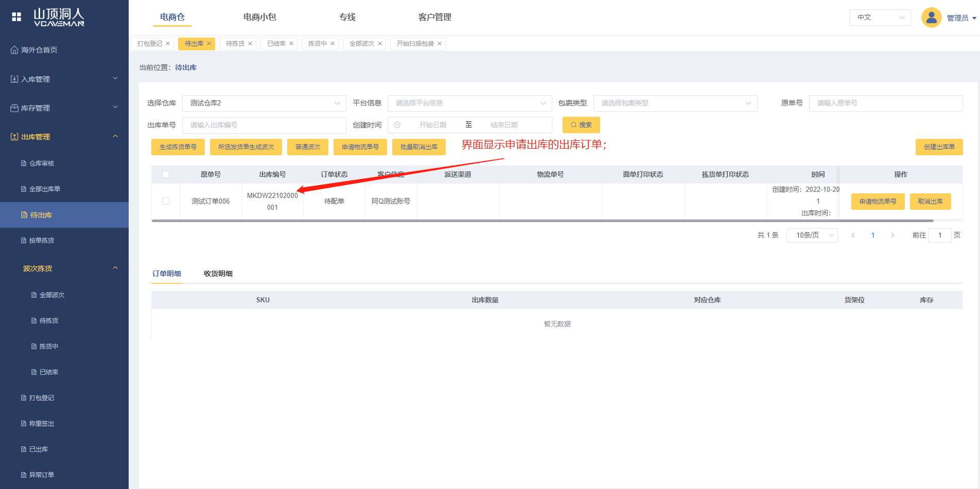980x489 pixels.
Task: Go to next page arrow in pagination
Action: click(x=892, y=235)
